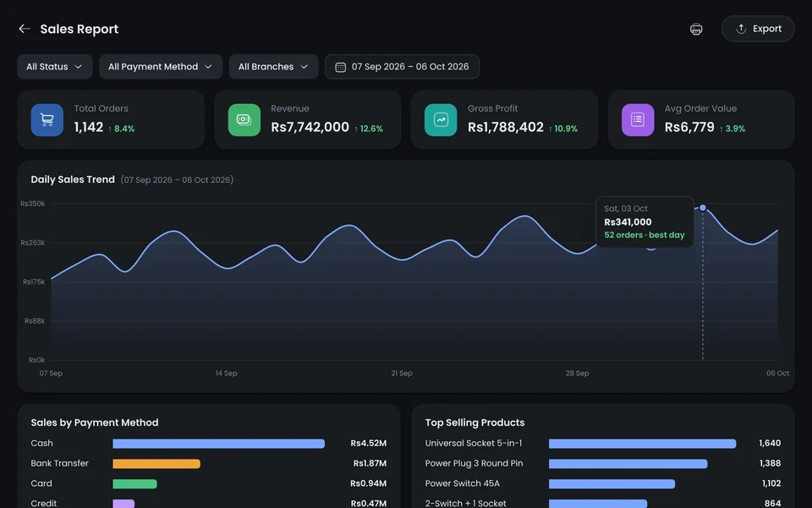Click the Rs175k y-axis label
The width and height of the screenshot is (812, 508).
[x=34, y=282]
